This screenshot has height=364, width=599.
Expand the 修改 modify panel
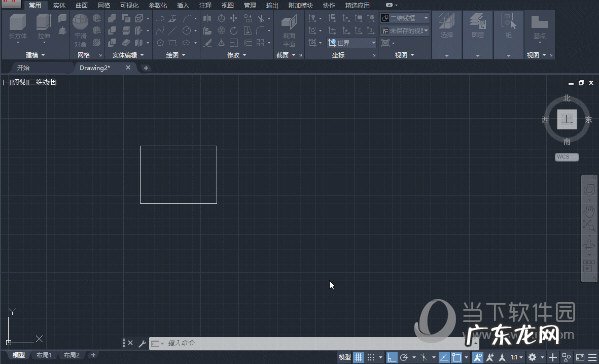point(236,55)
